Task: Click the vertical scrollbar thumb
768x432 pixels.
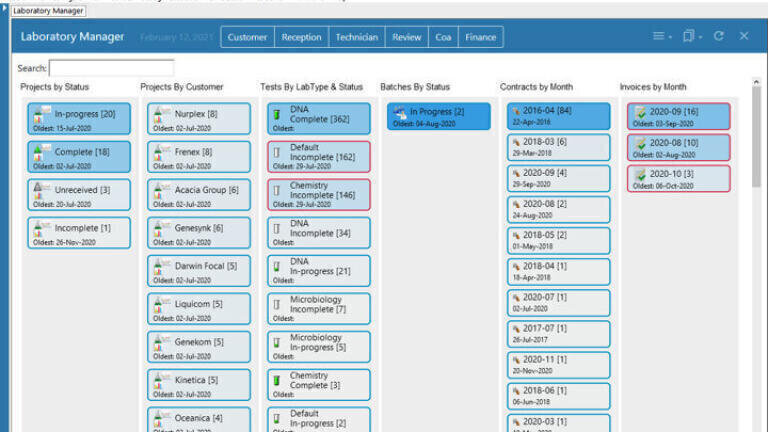Action: pyautogui.click(x=756, y=137)
